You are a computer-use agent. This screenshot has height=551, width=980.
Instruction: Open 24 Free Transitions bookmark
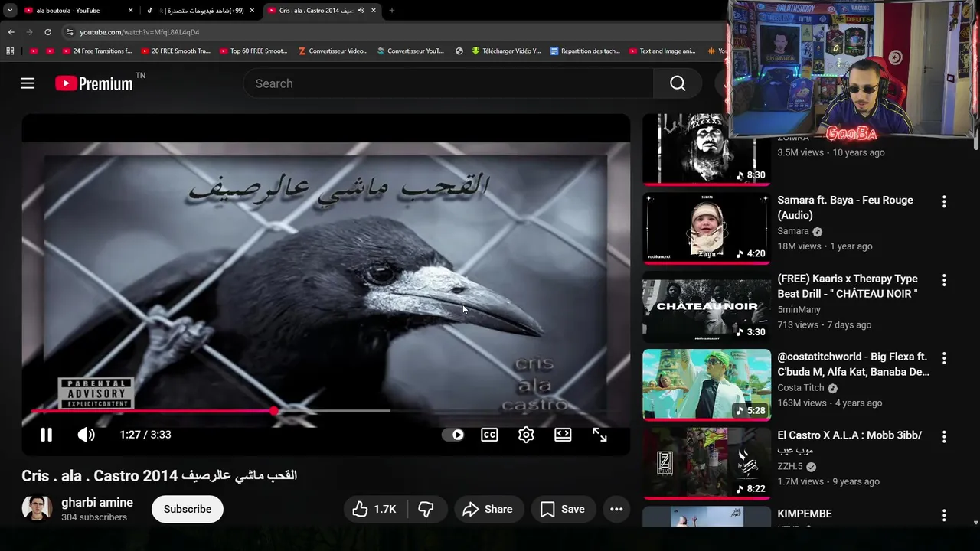pos(97,51)
